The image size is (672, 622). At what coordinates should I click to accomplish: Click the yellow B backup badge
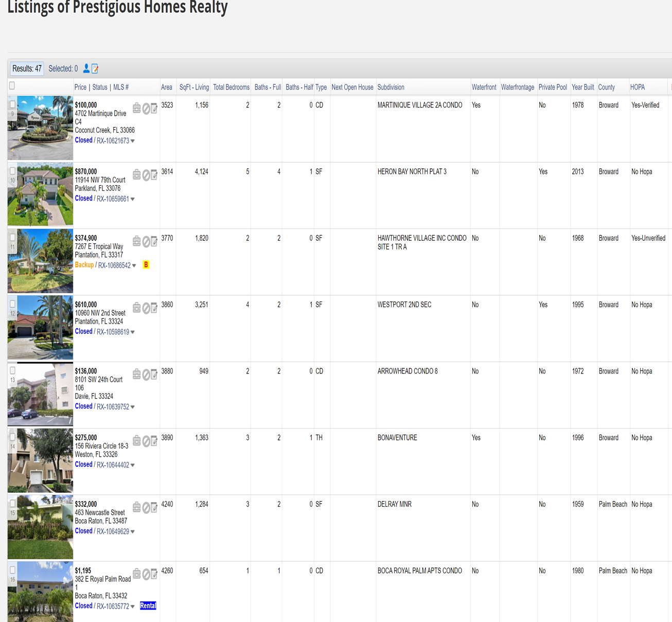146,265
